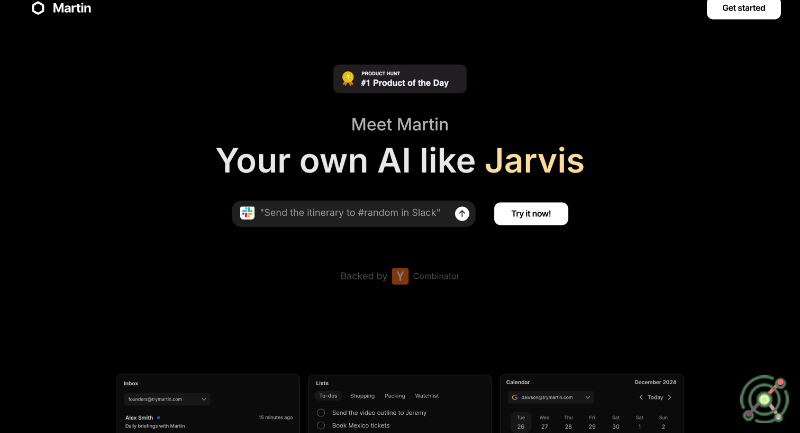This screenshot has height=433, width=800.
Task: Open the Watchlist tab in Lists
Action: (x=427, y=396)
